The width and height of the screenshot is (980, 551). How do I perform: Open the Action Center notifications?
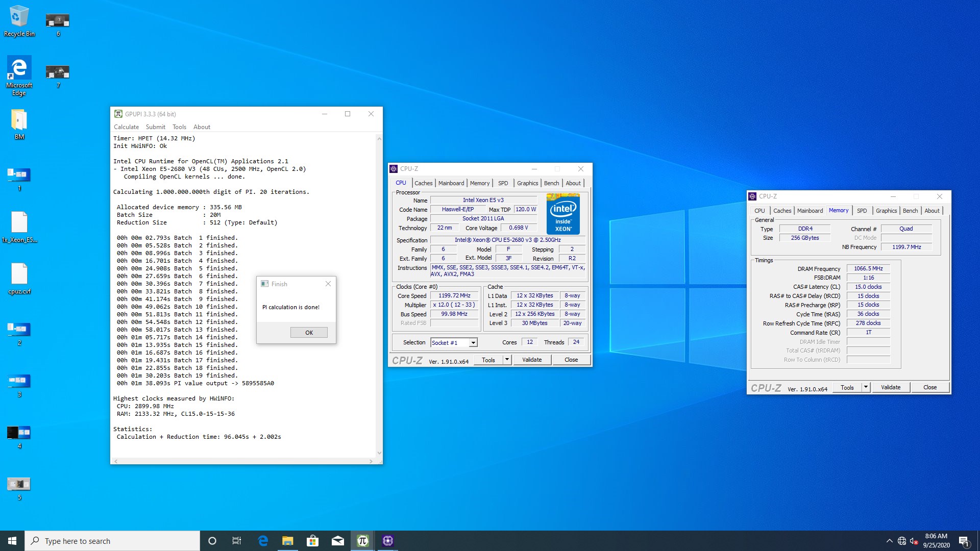click(x=964, y=541)
